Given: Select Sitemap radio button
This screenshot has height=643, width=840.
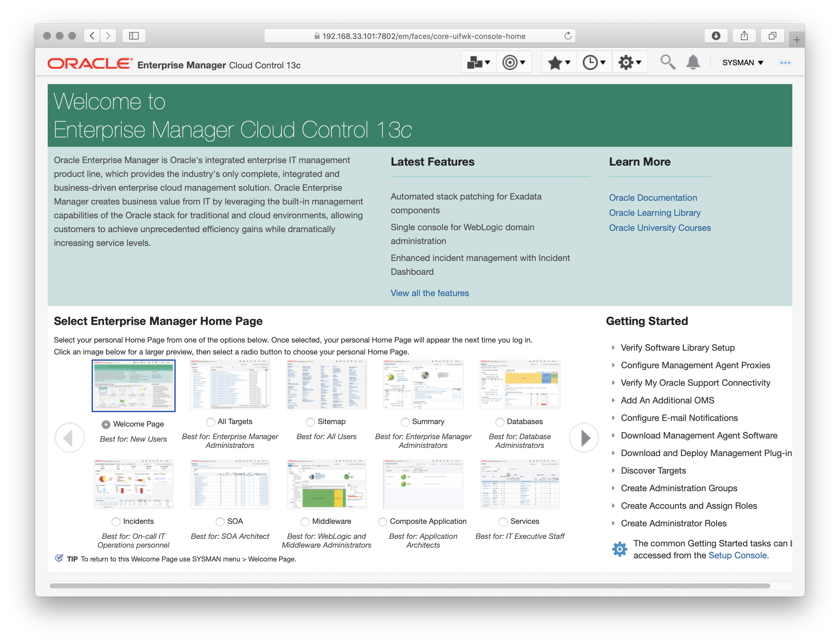Looking at the screenshot, I should click(x=310, y=422).
